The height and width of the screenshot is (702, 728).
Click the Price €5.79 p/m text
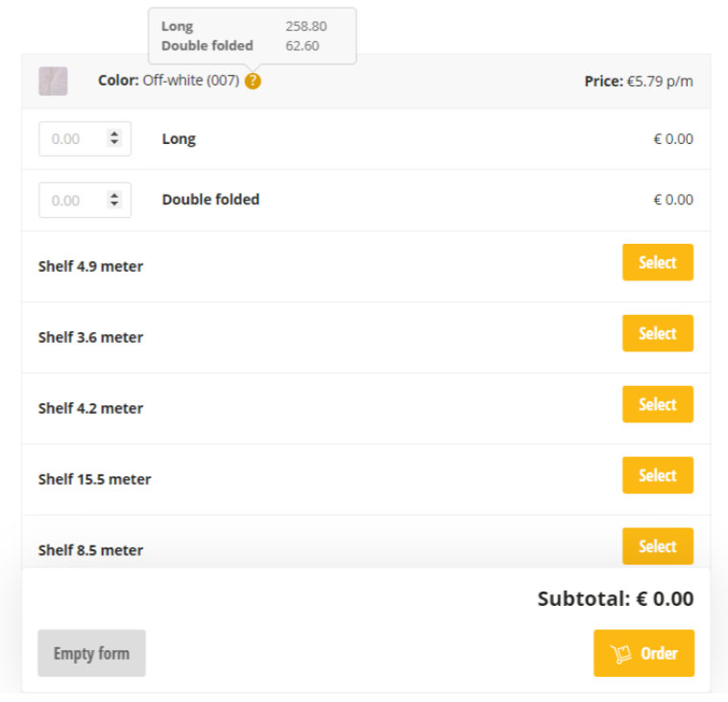coord(639,82)
